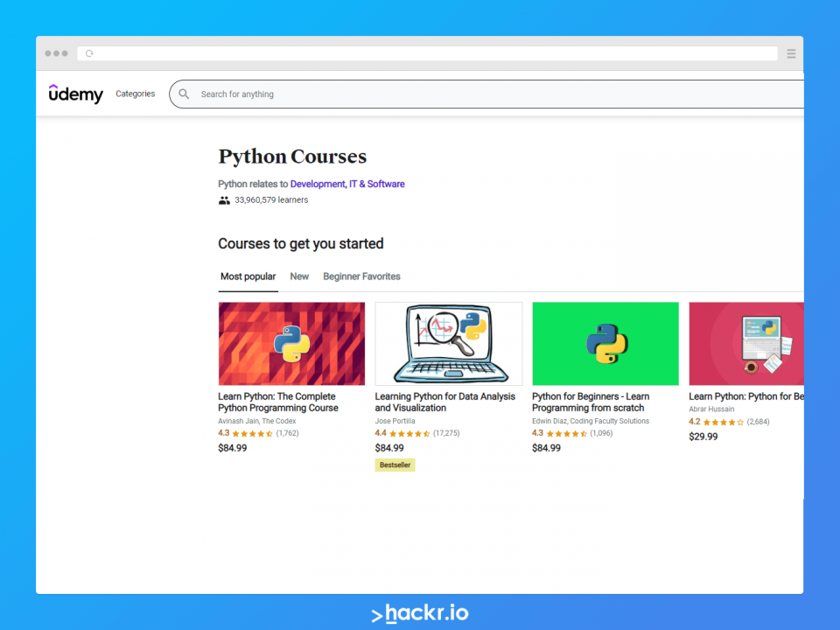The image size is (840, 630).
Task: Open the Learn Python: Python for Be… title
Action: pos(746,396)
